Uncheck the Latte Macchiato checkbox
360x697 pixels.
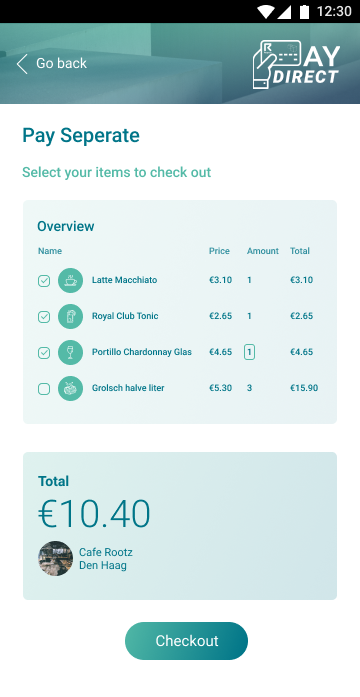click(44, 281)
